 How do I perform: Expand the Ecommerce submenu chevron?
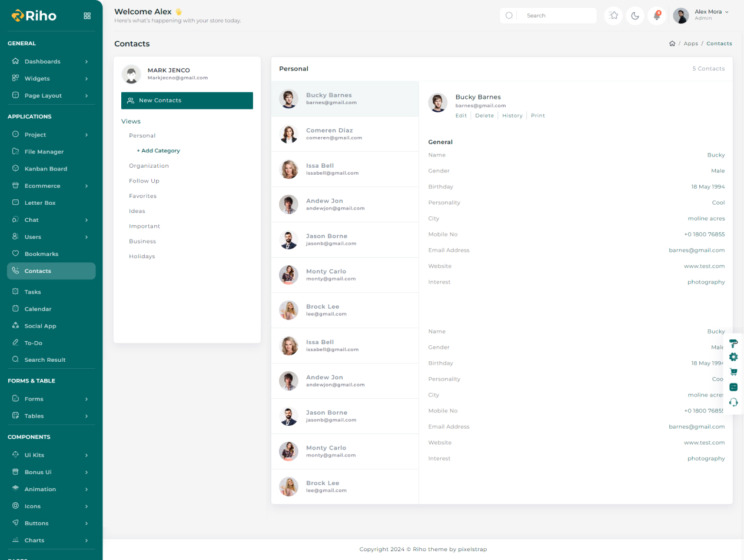click(87, 186)
